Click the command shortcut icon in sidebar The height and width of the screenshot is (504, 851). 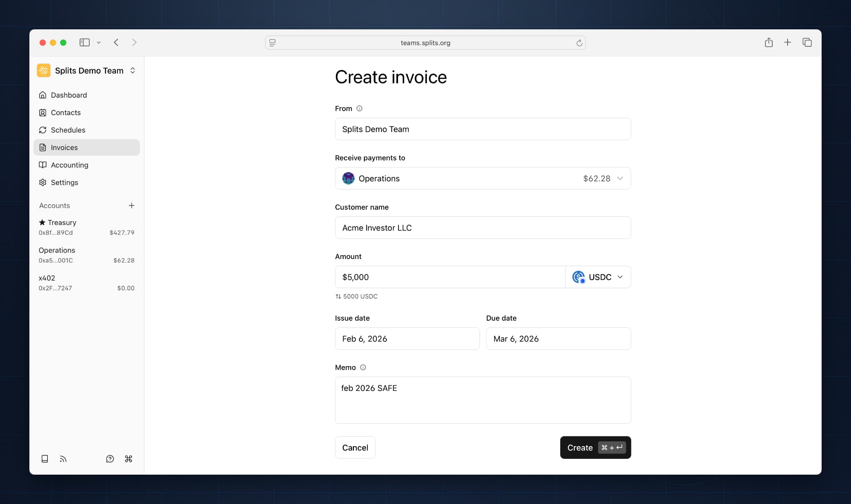(129, 458)
